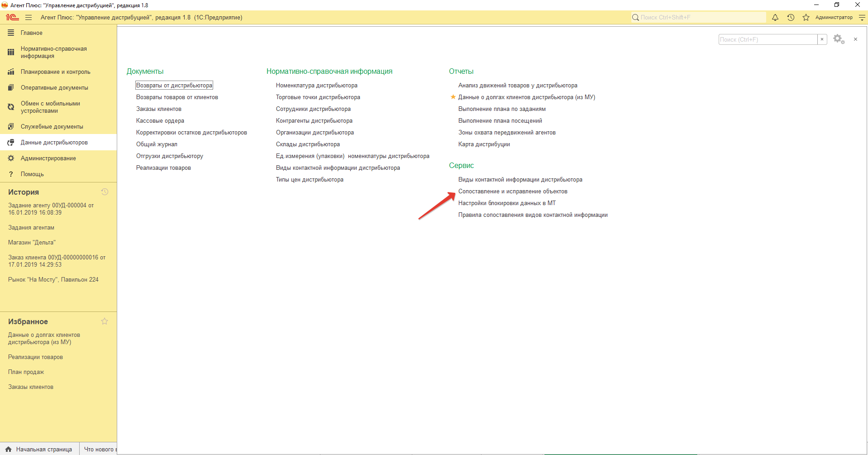Switch to Что нового tab
The image size is (868, 455).
[98, 449]
